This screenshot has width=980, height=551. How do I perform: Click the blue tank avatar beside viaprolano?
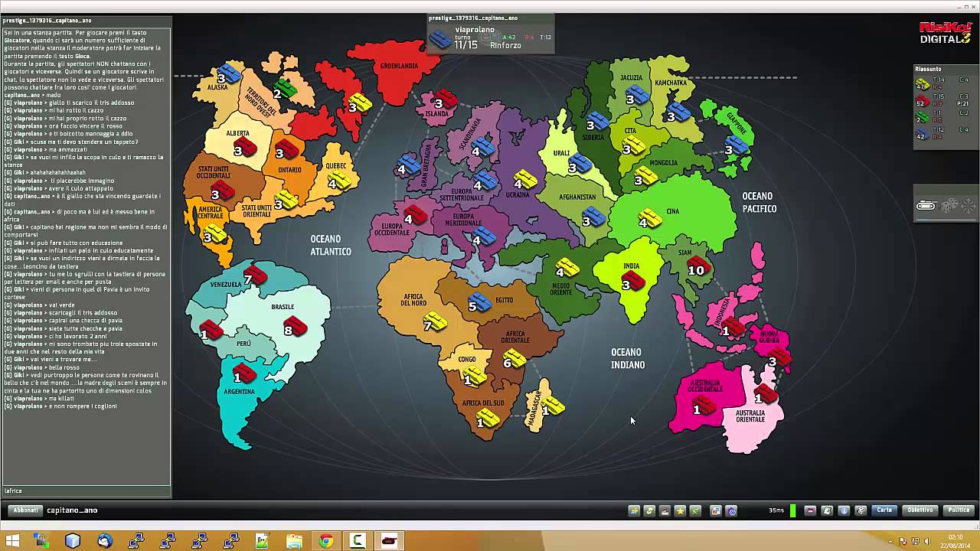(x=439, y=37)
